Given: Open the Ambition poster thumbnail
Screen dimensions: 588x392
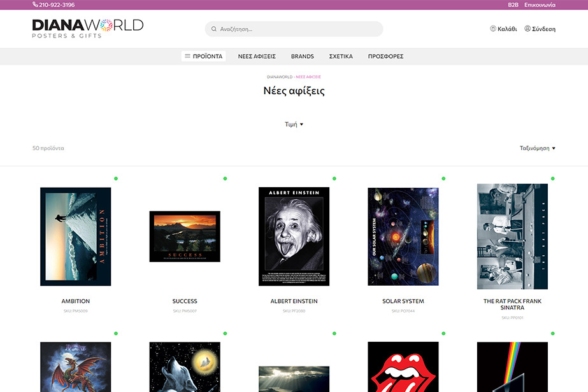Looking at the screenshot, I should point(75,237).
